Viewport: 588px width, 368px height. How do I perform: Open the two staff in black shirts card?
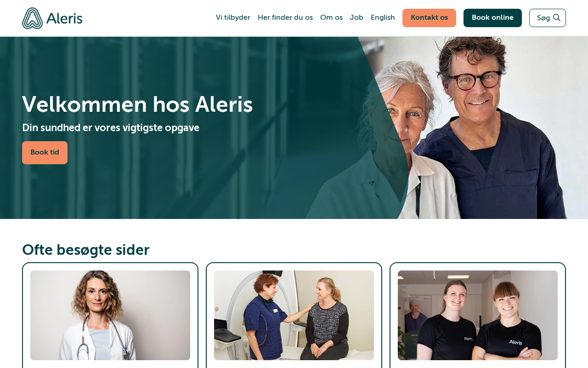pos(478,315)
